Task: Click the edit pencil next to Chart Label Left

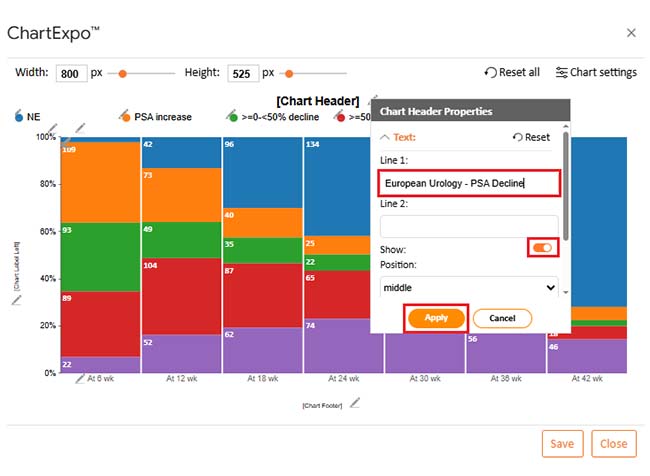Action: coord(17,299)
